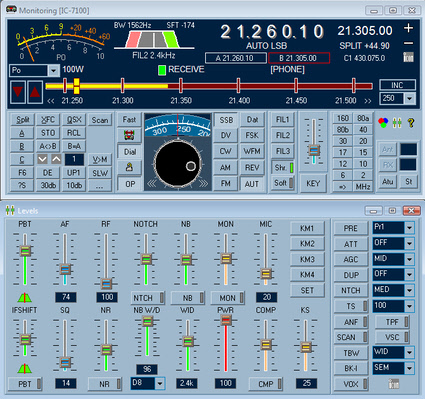
Task: Open the INC step 250 dropdown
Action: (x=410, y=99)
